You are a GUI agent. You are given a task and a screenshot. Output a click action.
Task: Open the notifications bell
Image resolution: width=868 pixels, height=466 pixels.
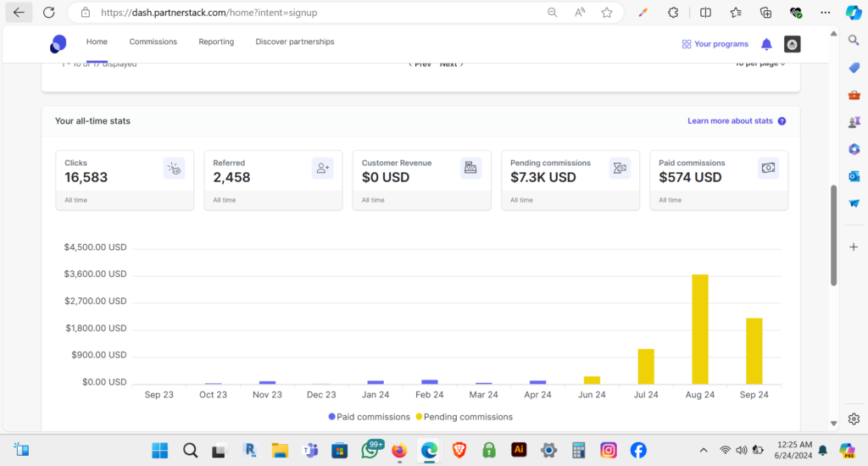[766, 44]
